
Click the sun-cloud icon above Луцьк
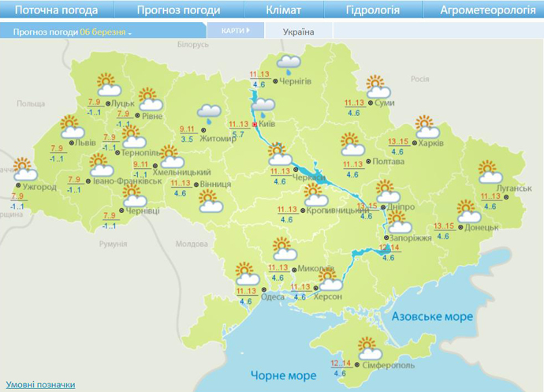[107, 84]
